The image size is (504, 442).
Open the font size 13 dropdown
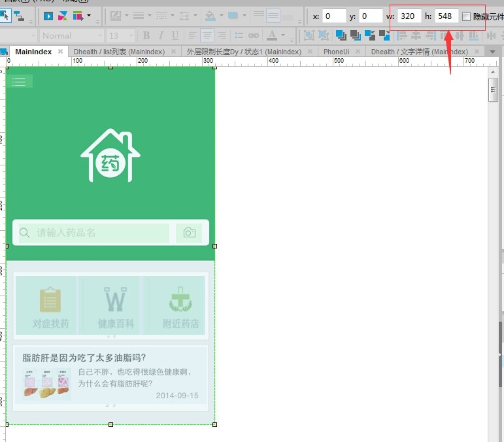point(120,36)
